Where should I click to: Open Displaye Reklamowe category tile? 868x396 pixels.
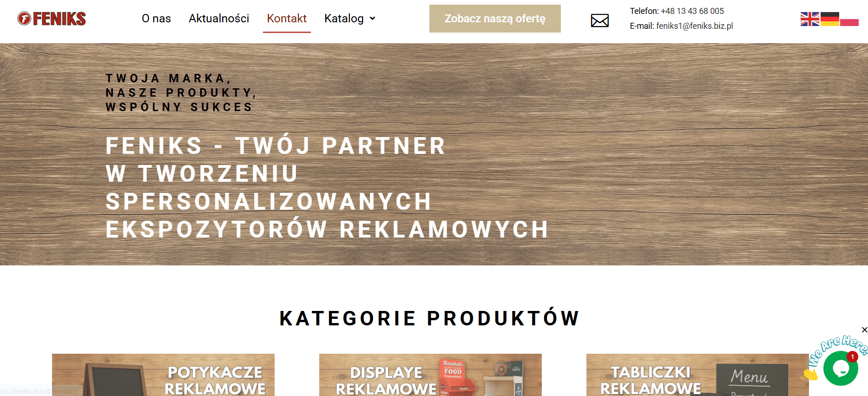430,375
